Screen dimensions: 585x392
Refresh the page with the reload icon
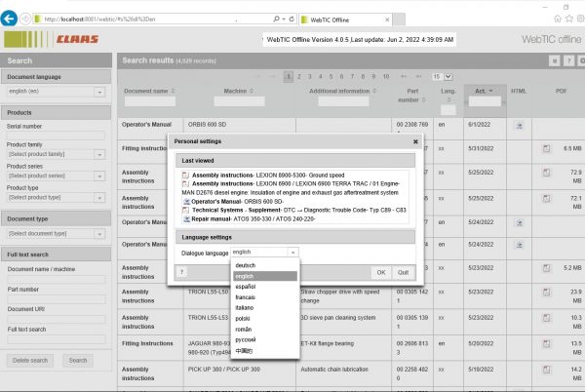tap(292, 19)
